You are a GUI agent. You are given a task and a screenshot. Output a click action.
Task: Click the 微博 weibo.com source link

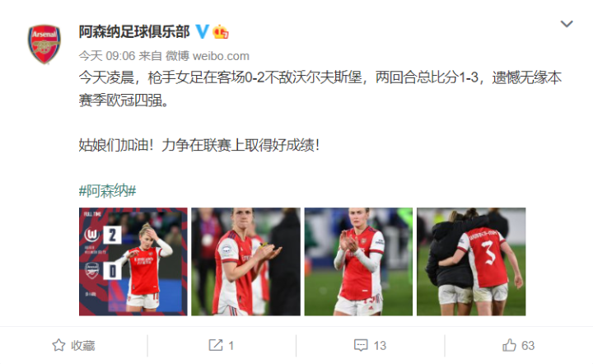[208, 56]
